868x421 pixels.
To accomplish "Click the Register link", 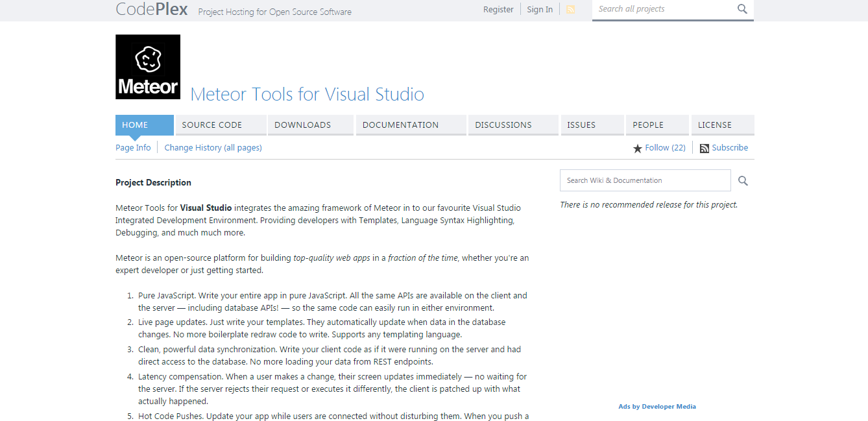I will click(498, 9).
